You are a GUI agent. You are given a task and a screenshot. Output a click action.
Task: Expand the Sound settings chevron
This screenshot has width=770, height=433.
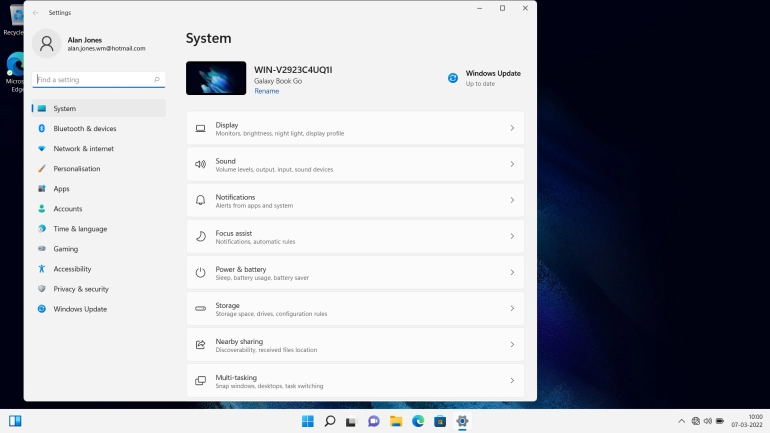pyautogui.click(x=512, y=164)
